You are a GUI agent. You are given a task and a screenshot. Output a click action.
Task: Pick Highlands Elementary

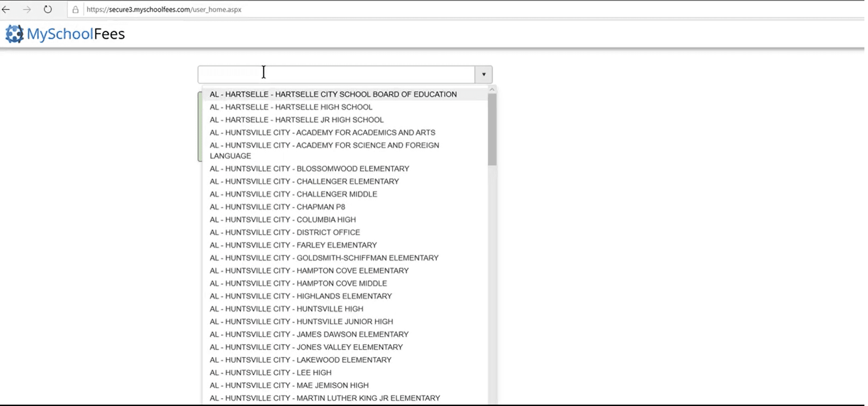(x=345, y=296)
